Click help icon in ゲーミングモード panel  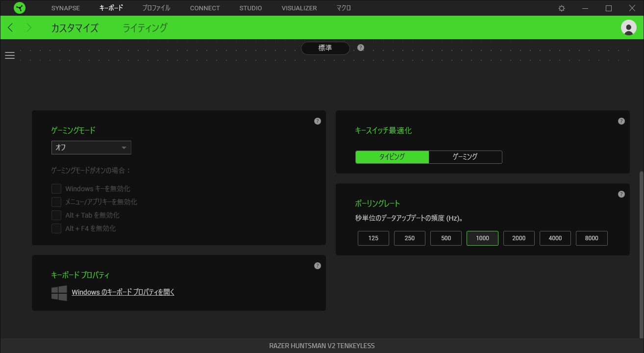[318, 121]
